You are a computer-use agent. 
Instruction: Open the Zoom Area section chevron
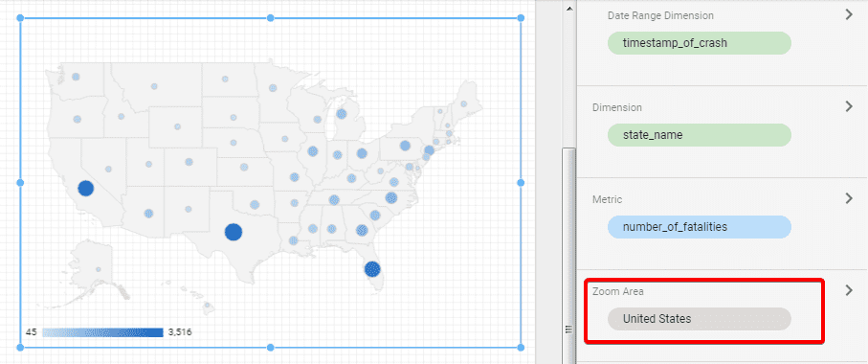click(x=849, y=290)
